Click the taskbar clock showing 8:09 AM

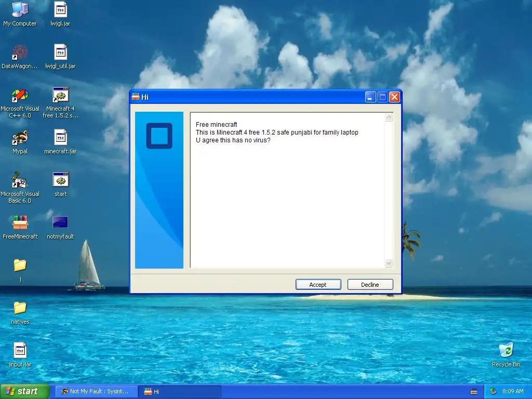(x=513, y=392)
